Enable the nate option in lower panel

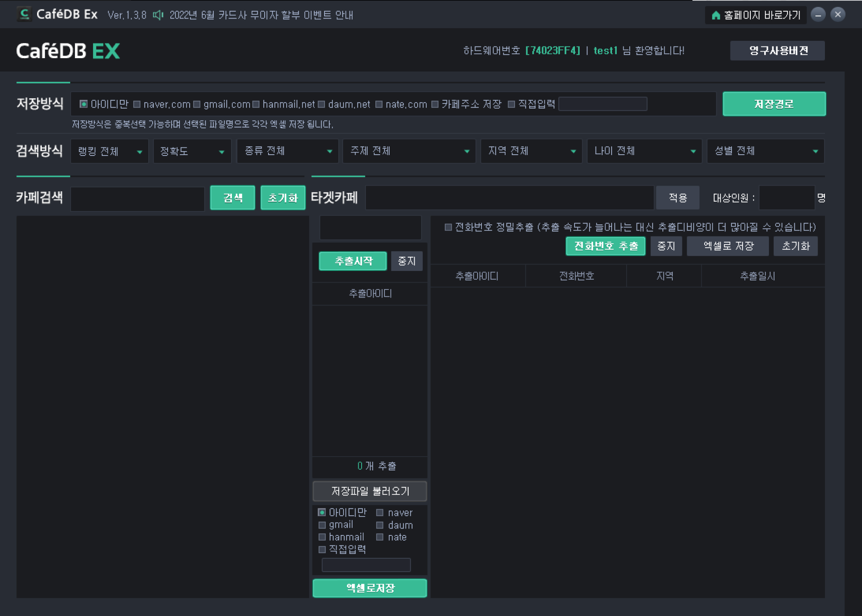click(x=380, y=537)
